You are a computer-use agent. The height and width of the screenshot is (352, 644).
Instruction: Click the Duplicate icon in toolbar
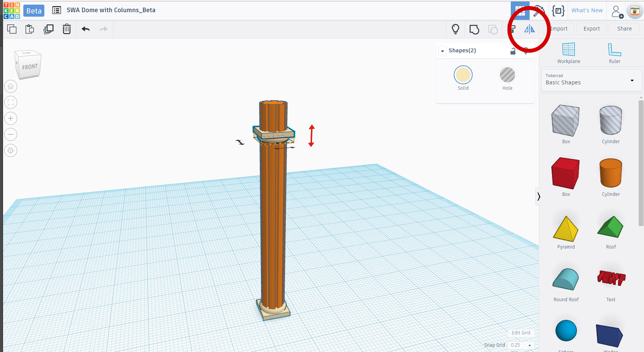pos(48,29)
